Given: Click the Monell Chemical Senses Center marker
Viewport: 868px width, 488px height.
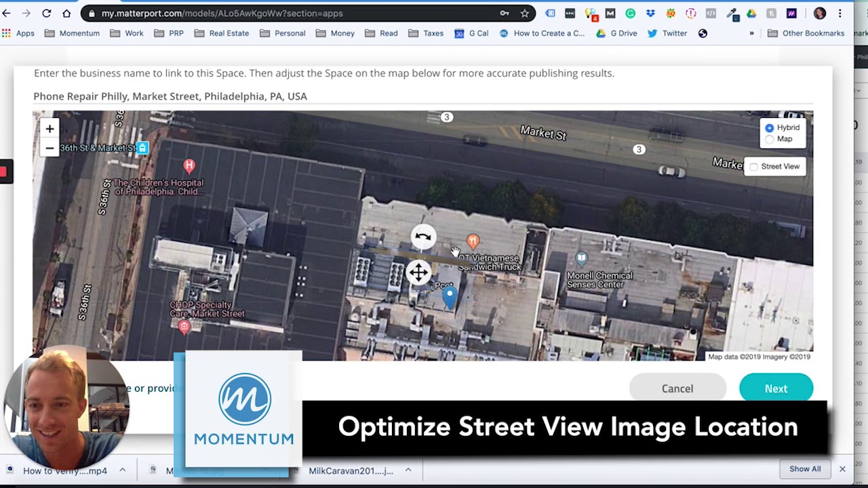Looking at the screenshot, I should (581, 258).
